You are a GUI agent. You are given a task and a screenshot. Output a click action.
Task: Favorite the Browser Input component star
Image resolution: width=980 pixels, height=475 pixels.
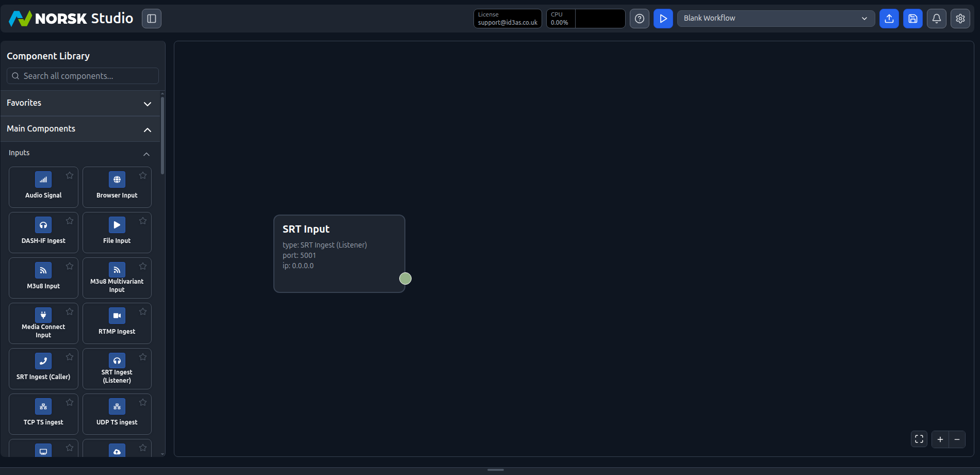(x=143, y=175)
